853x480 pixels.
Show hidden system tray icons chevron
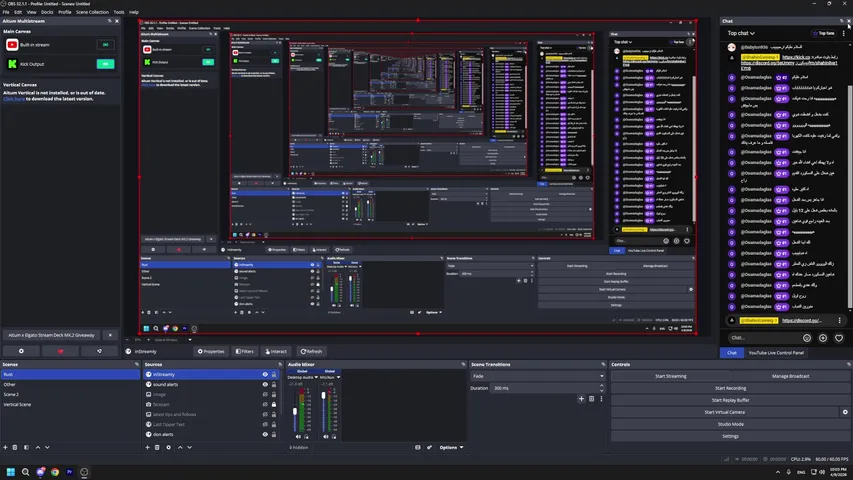[x=777, y=472]
